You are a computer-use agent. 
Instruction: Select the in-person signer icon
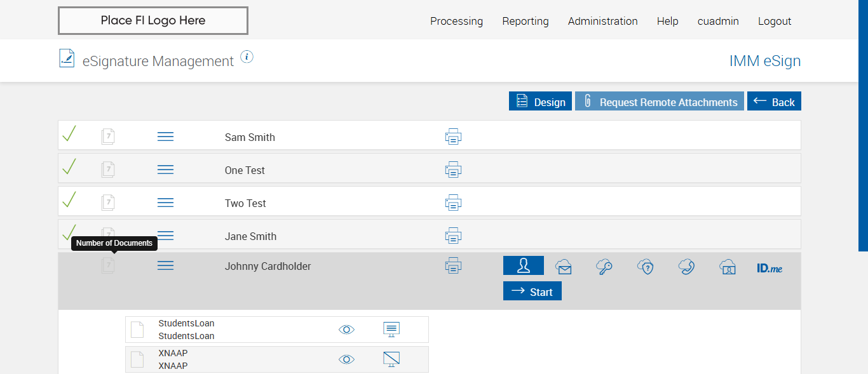(x=524, y=265)
